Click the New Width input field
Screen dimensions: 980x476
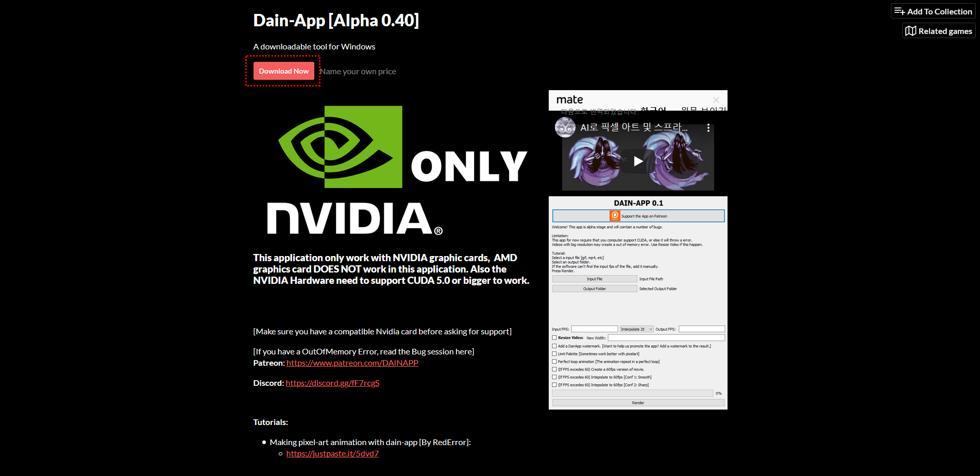pyautogui.click(x=666, y=338)
